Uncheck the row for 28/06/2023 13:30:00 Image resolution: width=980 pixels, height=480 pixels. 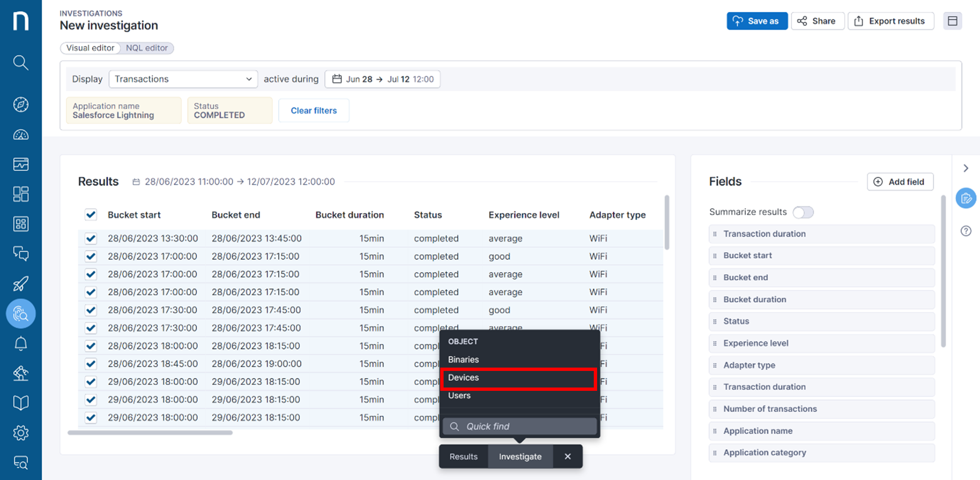click(91, 238)
